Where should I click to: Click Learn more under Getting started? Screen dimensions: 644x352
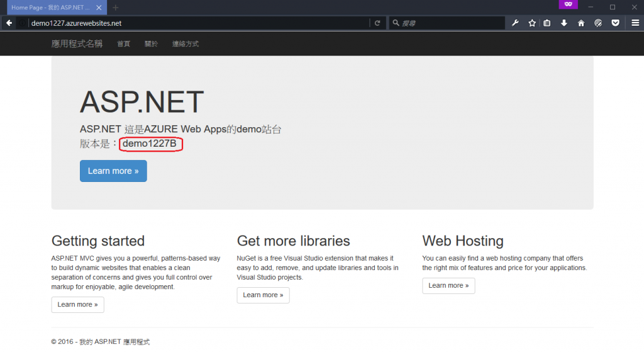click(77, 305)
